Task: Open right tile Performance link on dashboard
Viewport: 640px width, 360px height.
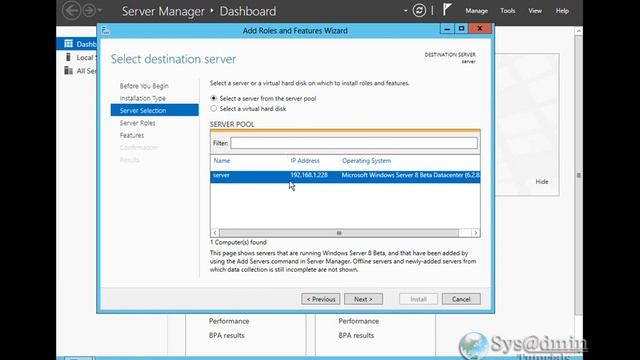Action: pyautogui.click(x=358, y=321)
